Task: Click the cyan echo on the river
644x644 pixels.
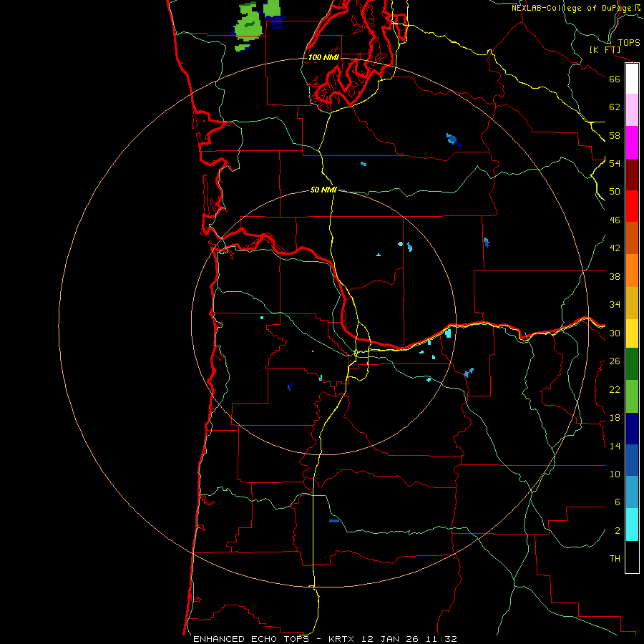Action: point(448,333)
